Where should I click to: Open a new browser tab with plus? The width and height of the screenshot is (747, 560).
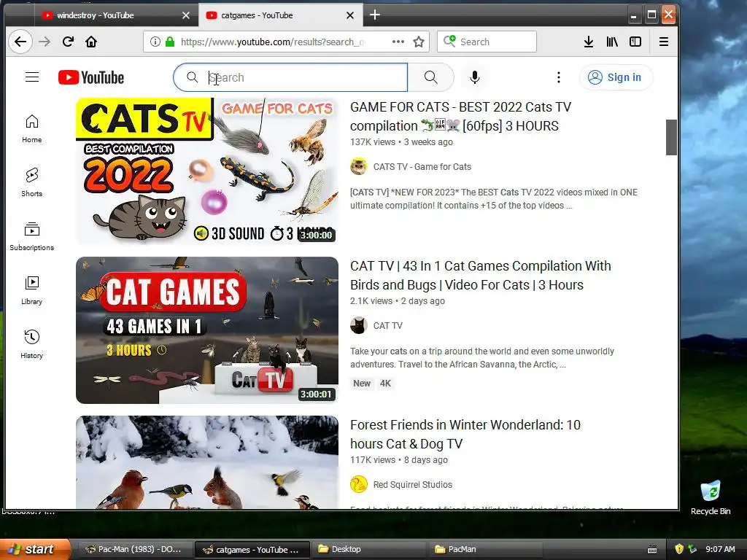tap(375, 15)
